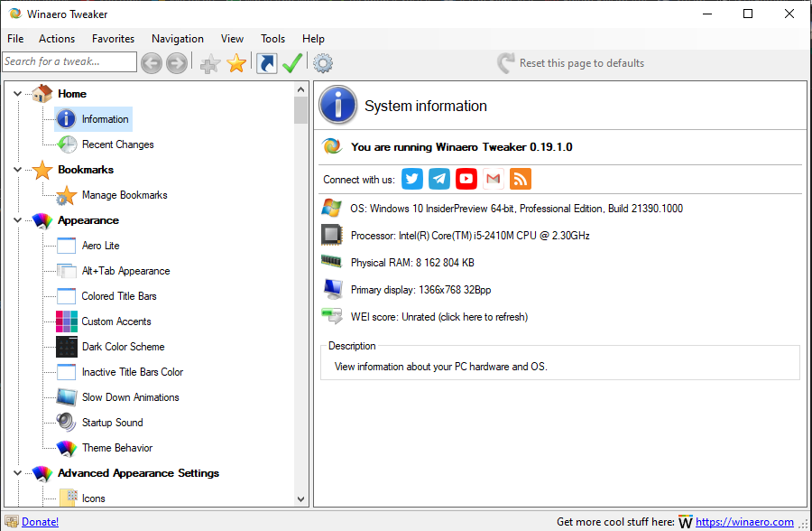Screen dimensions: 812x531
Task: Open the View menu
Action: tap(232, 38)
